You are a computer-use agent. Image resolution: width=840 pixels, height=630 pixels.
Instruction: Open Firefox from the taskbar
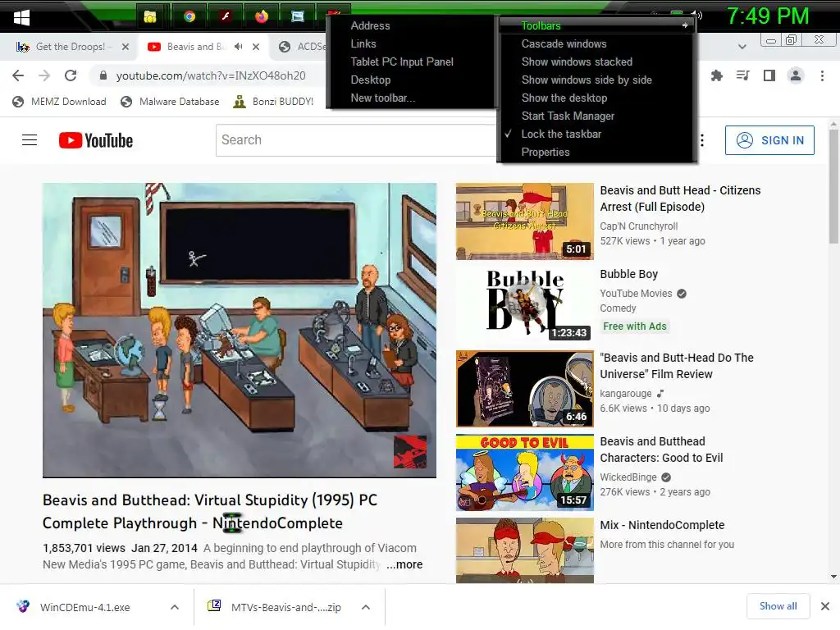(262, 16)
